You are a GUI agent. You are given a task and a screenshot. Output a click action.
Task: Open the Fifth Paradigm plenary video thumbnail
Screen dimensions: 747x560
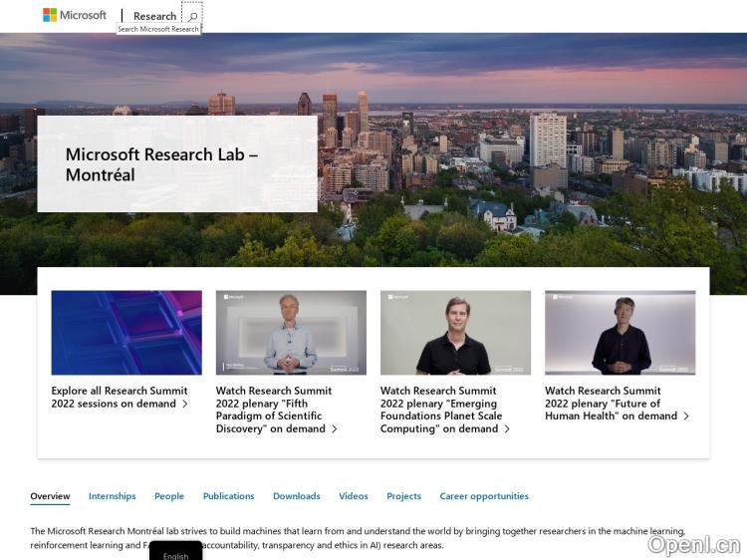coord(291,332)
